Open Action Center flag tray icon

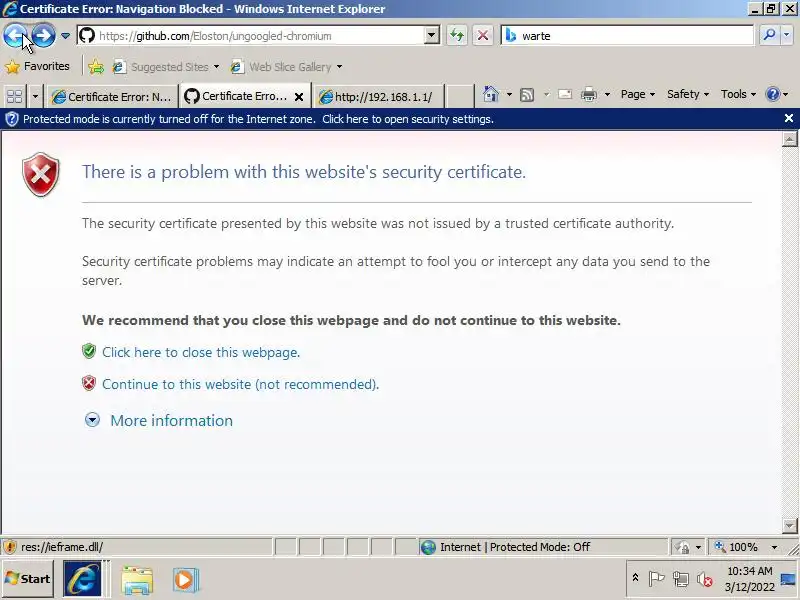pyautogui.click(x=656, y=579)
